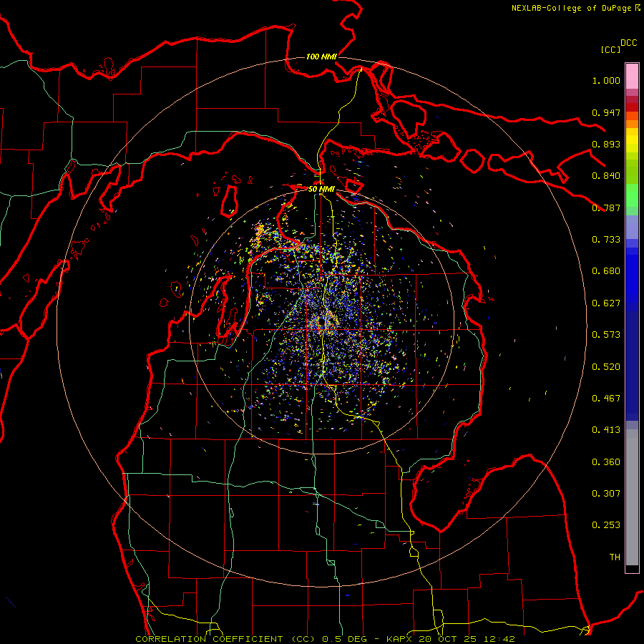Click the 0.680 scale value
Screen dimensions: 644x644
tap(606, 271)
